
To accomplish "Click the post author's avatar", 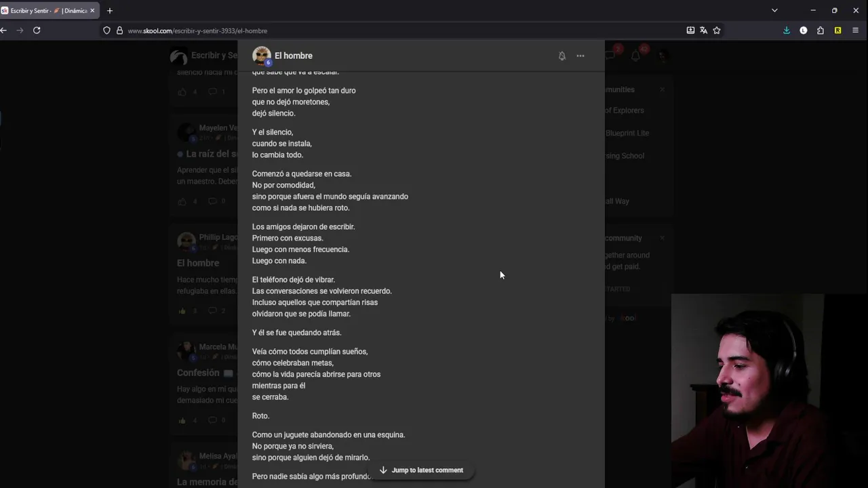I will coord(261,56).
